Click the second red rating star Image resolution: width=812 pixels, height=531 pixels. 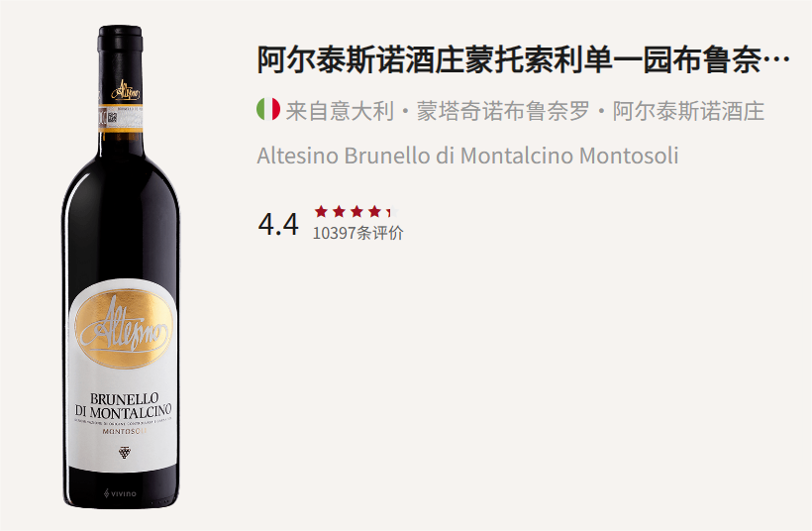[340, 211]
